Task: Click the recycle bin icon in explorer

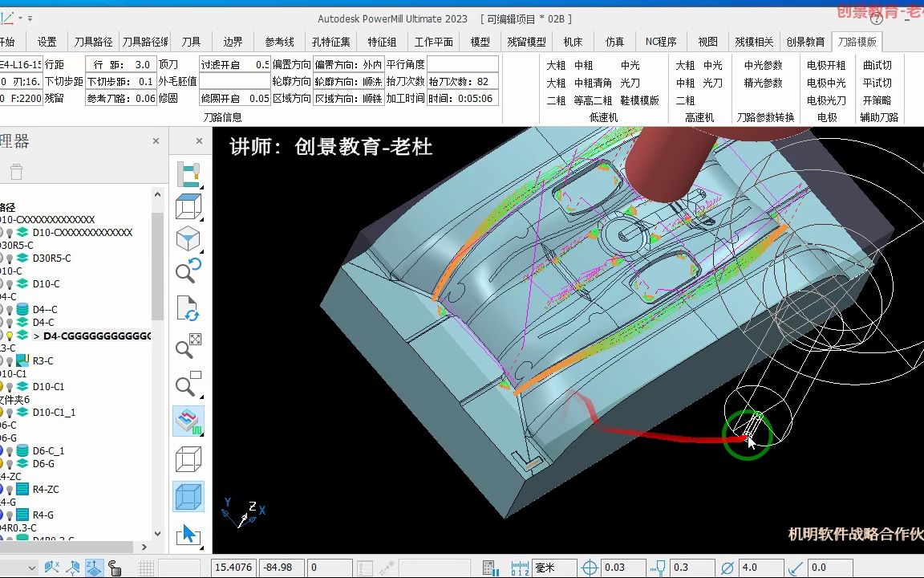Action: tap(17, 172)
